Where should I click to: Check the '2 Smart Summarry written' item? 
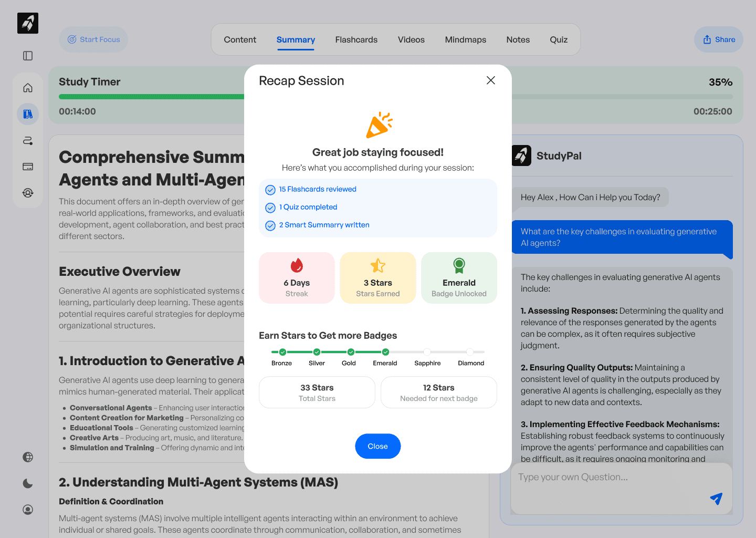(270, 225)
